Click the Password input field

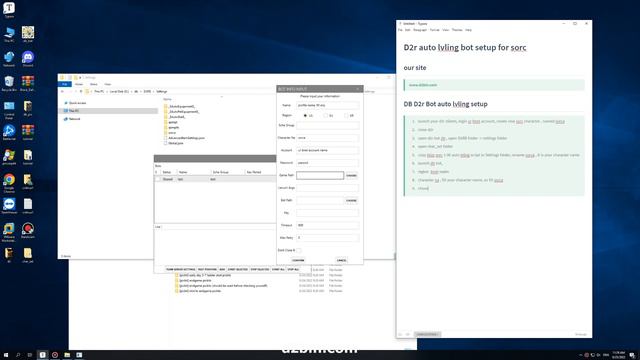point(328,163)
